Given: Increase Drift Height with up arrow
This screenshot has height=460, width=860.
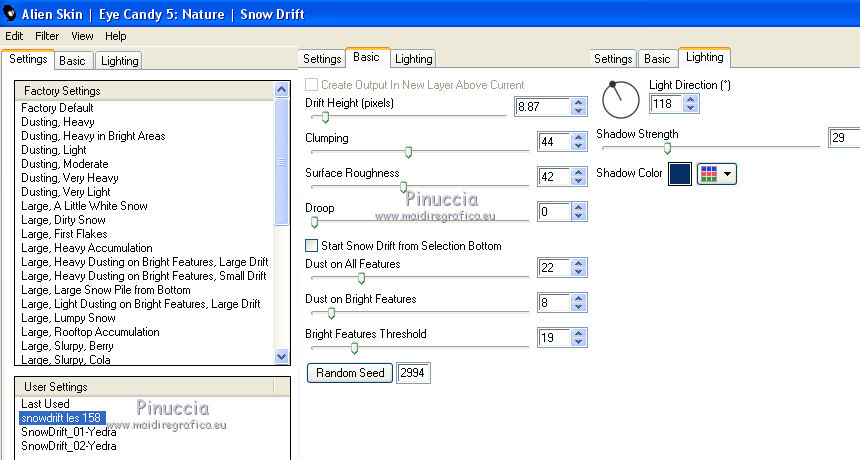Looking at the screenshot, I should pos(578,102).
